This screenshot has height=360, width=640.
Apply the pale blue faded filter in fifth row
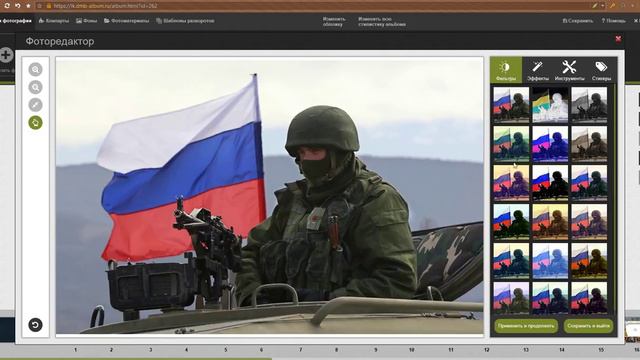(x=550, y=261)
